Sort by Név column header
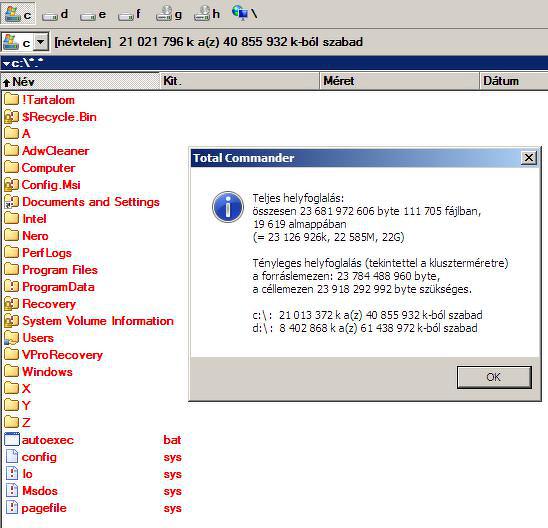548x528 pixels. coord(80,81)
